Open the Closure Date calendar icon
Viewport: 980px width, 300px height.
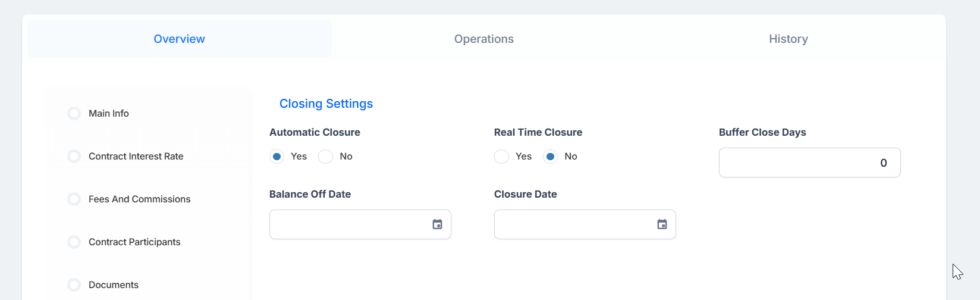point(662,224)
